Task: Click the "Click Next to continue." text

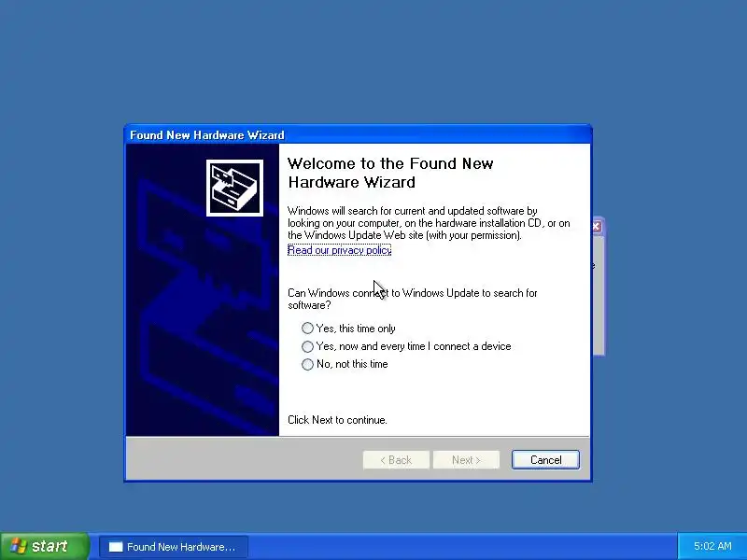Action: [x=337, y=419]
